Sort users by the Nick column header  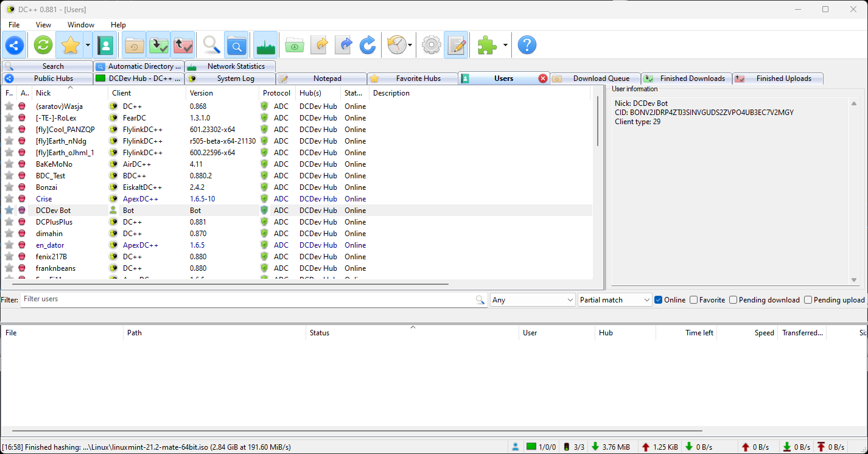pyautogui.click(x=70, y=93)
